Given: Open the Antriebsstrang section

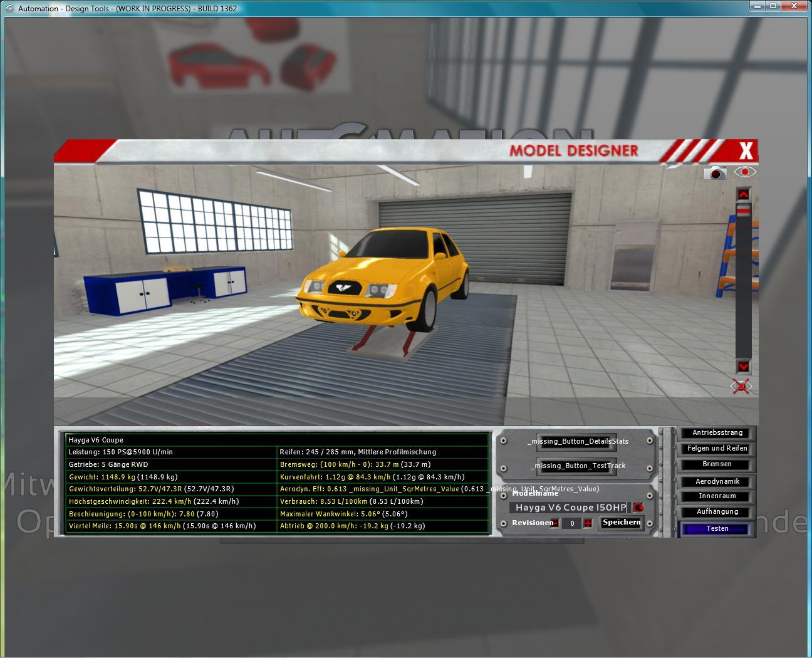Looking at the screenshot, I should tap(717, 433).
